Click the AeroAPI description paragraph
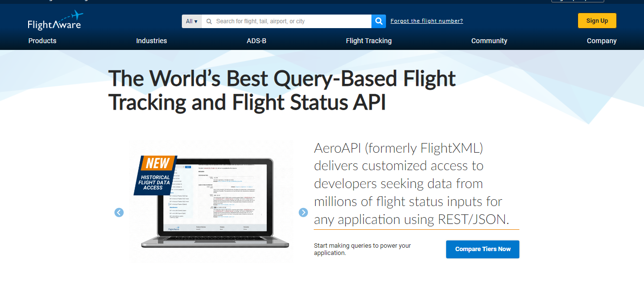The height and width of the screenshot is (286, 644). coord(411,184)
